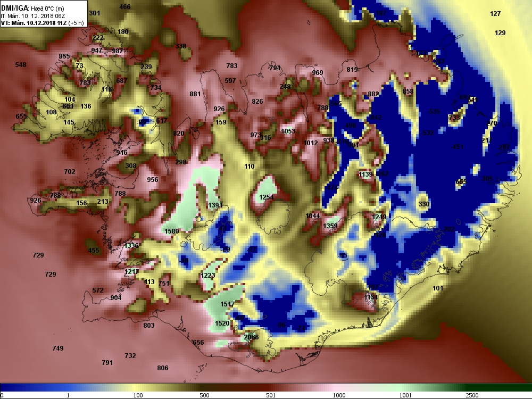Image resolution: width=532 pixels, height=399 pixels.
Task: Click the map value 1053
Action: pyautogui.click(x=288, y=131)
